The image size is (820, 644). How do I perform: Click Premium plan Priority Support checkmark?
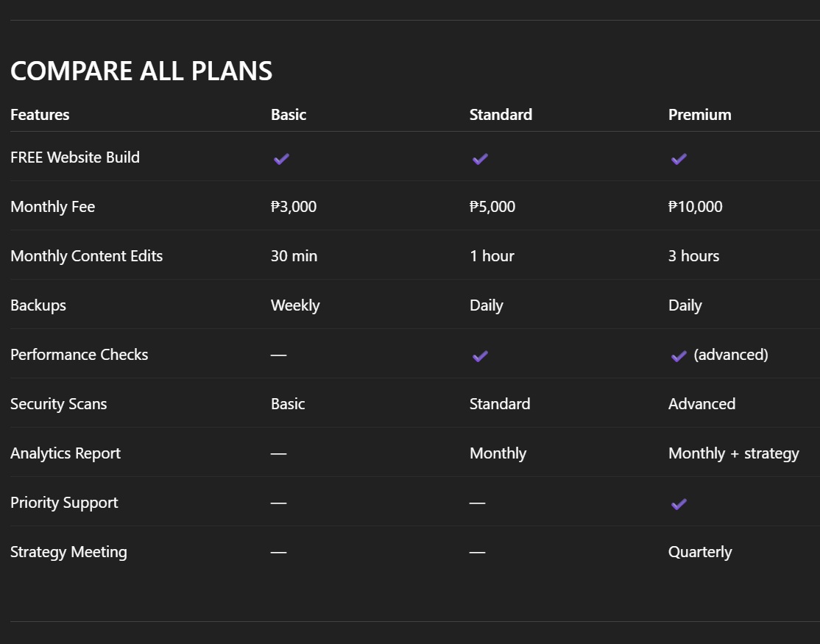click(x=679, y=504)
